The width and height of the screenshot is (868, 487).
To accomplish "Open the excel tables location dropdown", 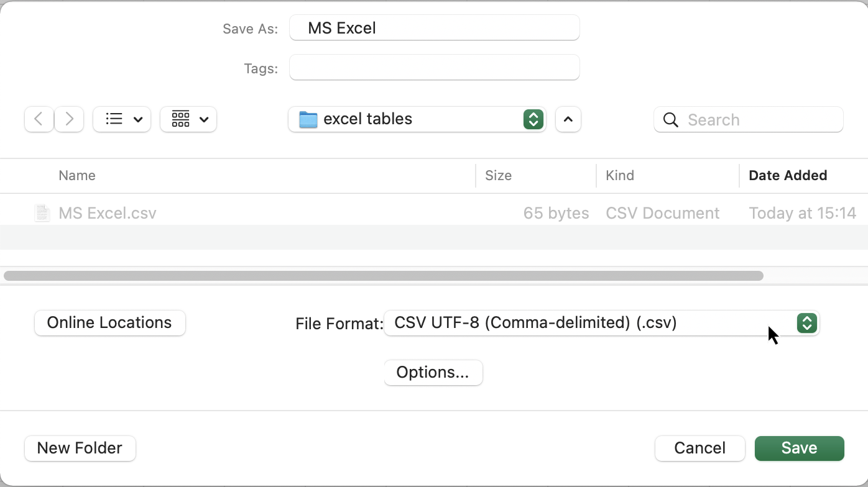I will click(533, 119).
